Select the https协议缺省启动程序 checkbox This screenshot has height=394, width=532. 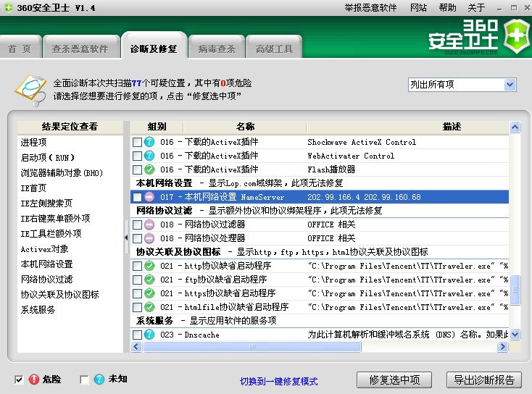[x=137, y=293]
